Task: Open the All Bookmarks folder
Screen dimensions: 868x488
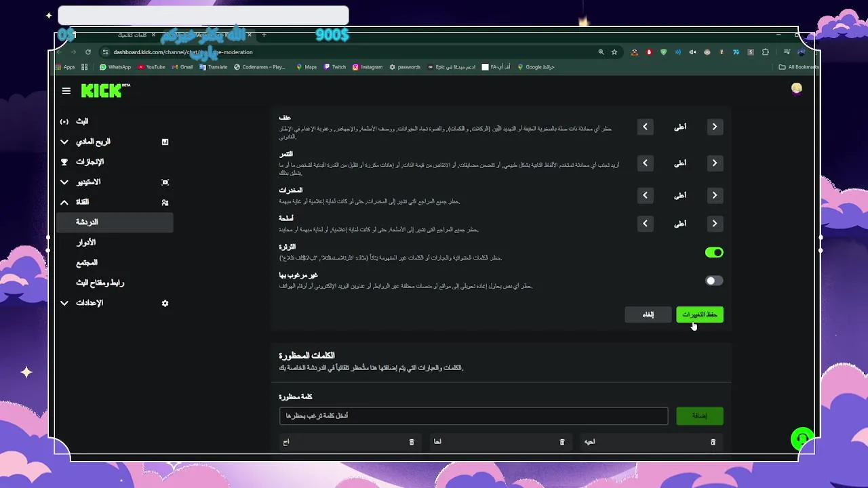Action: coord(799,67)
